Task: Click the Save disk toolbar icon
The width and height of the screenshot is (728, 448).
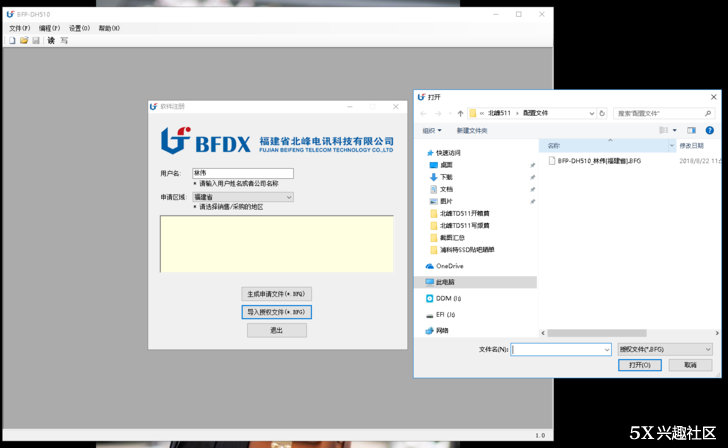Action: 36,41
